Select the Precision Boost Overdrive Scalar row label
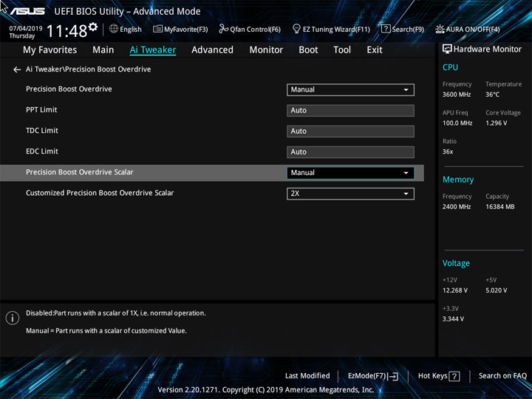Screen dimensions: 532x399 [79, 172]
